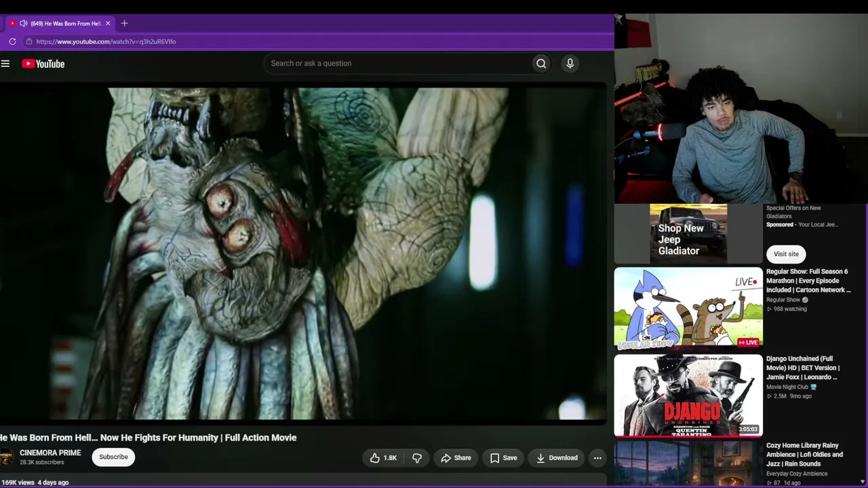Click the CINEMORA PRIME channel avatar
The image size is (868, 488).
[x=6, y=457]
